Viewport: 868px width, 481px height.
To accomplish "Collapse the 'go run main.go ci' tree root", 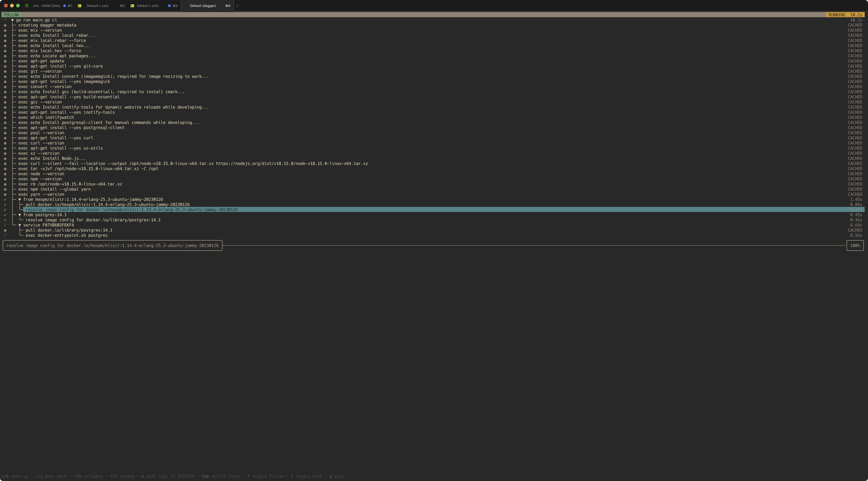I will point(13,20).
